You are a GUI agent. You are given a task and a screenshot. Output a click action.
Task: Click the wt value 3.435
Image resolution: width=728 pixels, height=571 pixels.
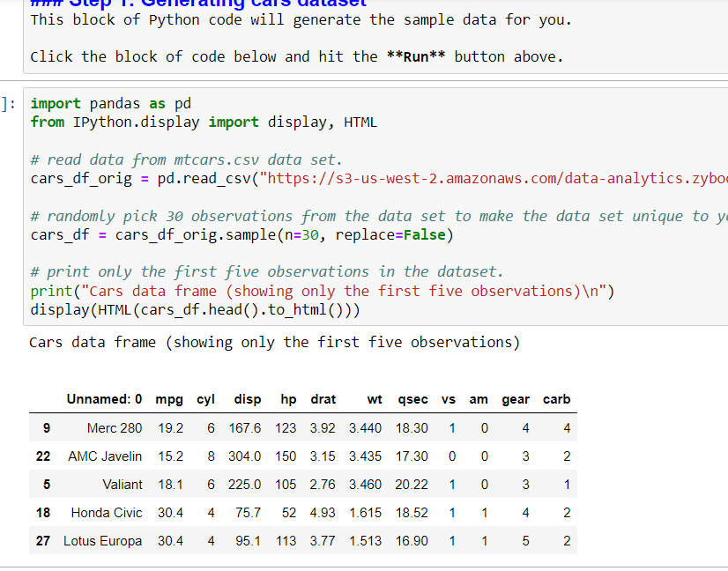pos(366,456)
